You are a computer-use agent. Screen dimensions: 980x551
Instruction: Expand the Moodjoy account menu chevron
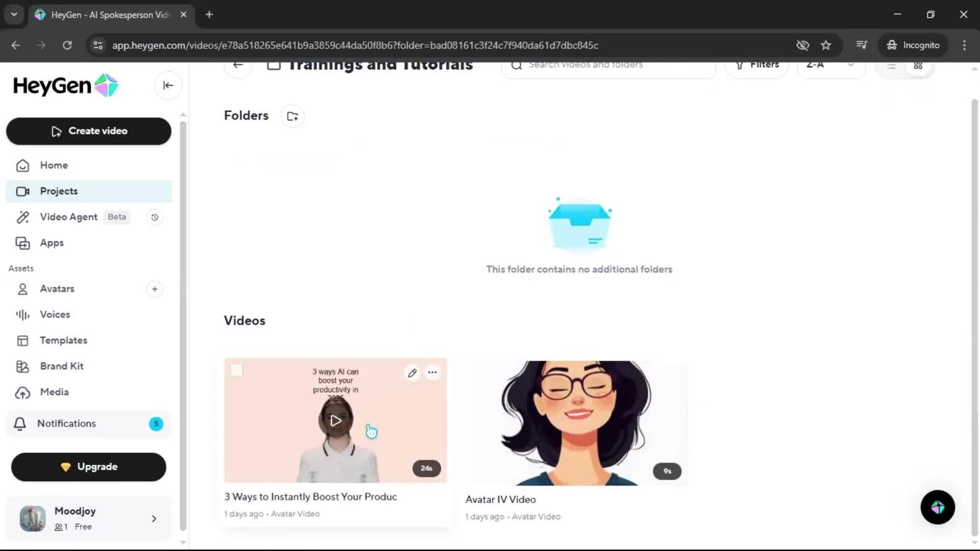pyautogui.click(x=154, y=519)
